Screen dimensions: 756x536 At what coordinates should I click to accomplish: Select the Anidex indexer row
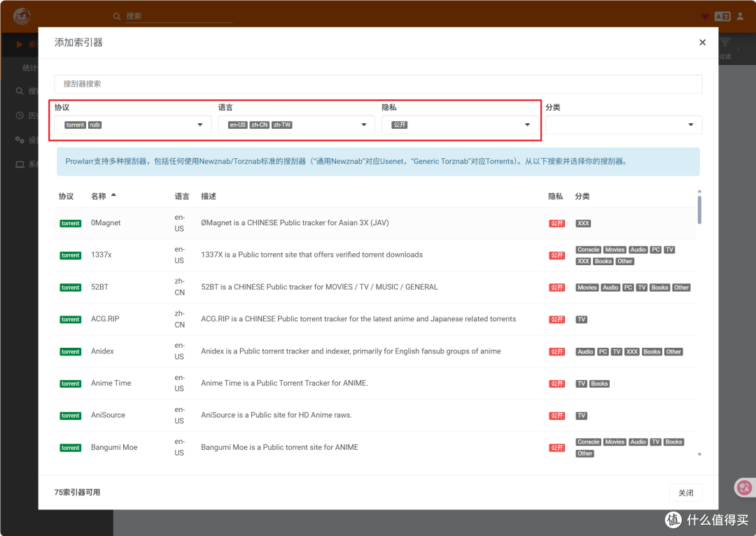click(375, 351)
